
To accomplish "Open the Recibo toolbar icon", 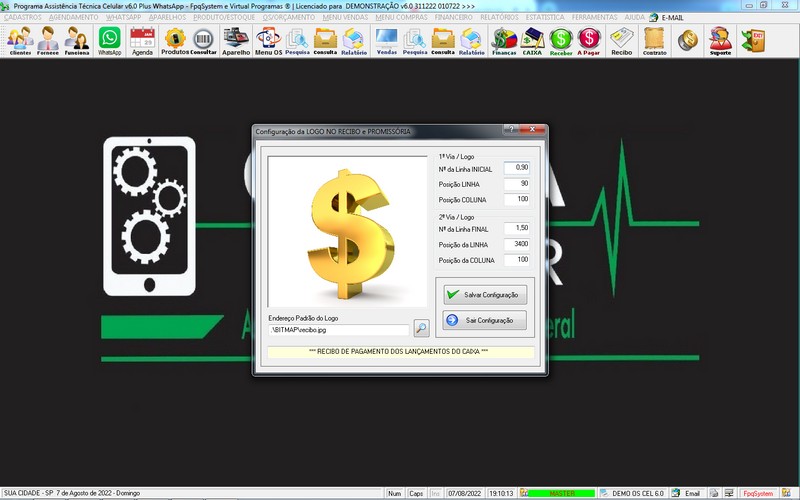I will tap(621, 41).
